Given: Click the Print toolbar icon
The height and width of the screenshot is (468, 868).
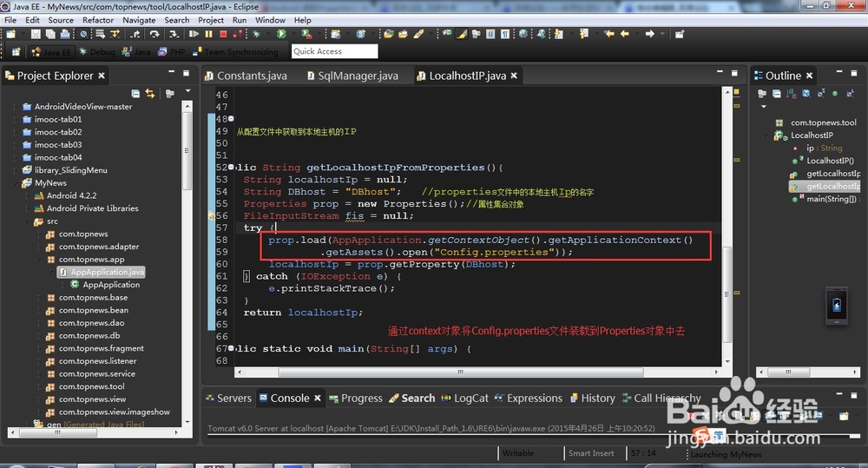Looking at the screenshot, I should (65, 35).
